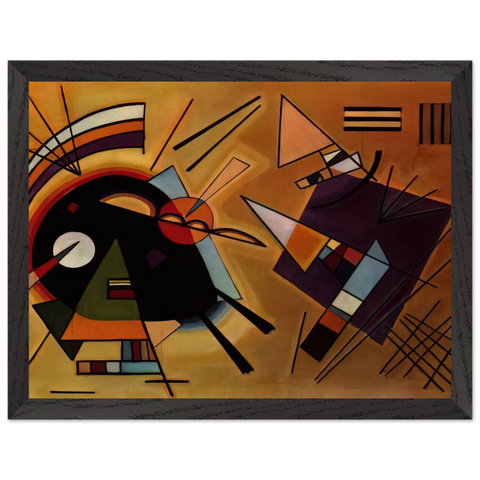This screenshot has height=480, width=480.
Task: Click the framed abstract painting image
Action: point(240,240)
